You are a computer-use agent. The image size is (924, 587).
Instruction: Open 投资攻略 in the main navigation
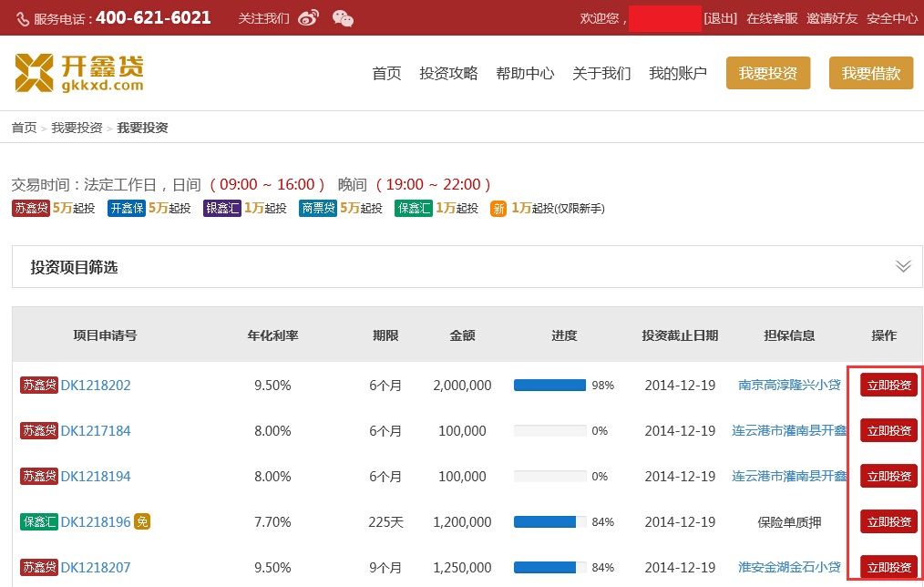(448, 74)
